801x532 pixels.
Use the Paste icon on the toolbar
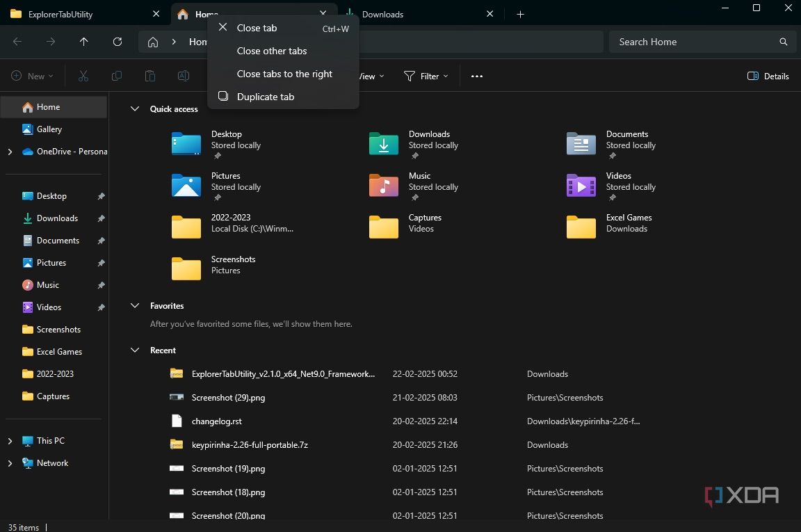[149, 76]
